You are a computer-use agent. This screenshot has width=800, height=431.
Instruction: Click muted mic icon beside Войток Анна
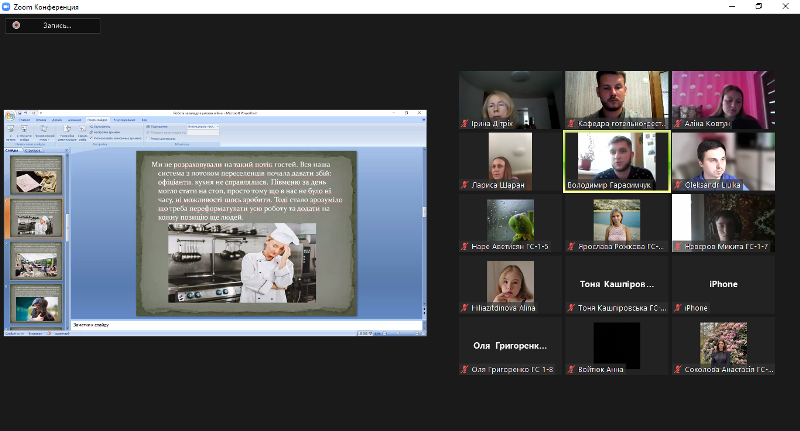(x=571, y=369)
